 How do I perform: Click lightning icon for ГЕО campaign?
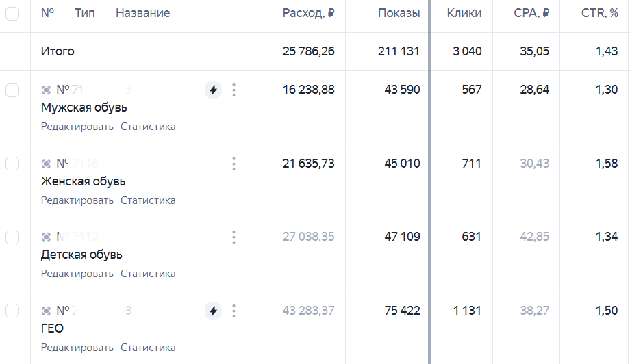click(214, 311)
